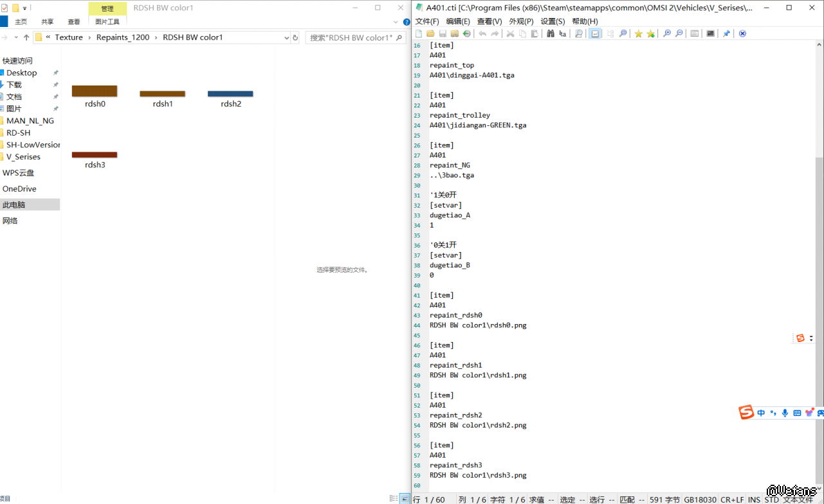Click the Cut scissors icon in Notepad3

pos(510,33)
